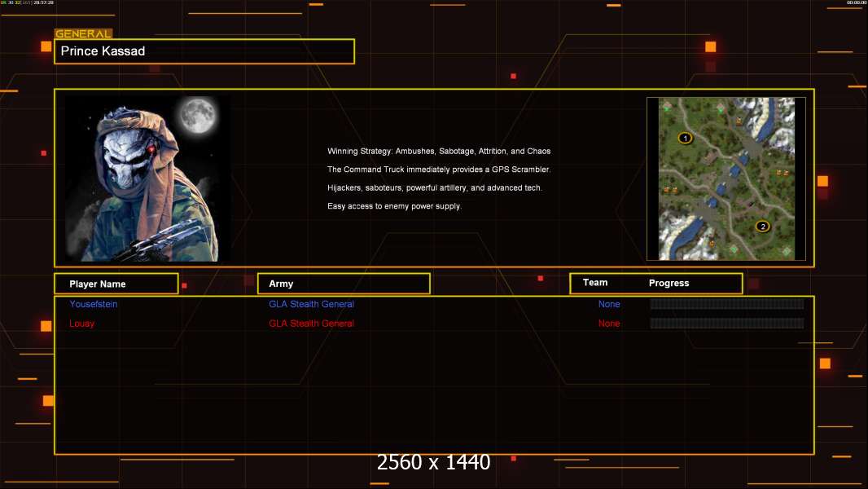Click Louay's GLA Stealth General army
The height and width of the screenshot is (489, 868).
click(311, 324)
